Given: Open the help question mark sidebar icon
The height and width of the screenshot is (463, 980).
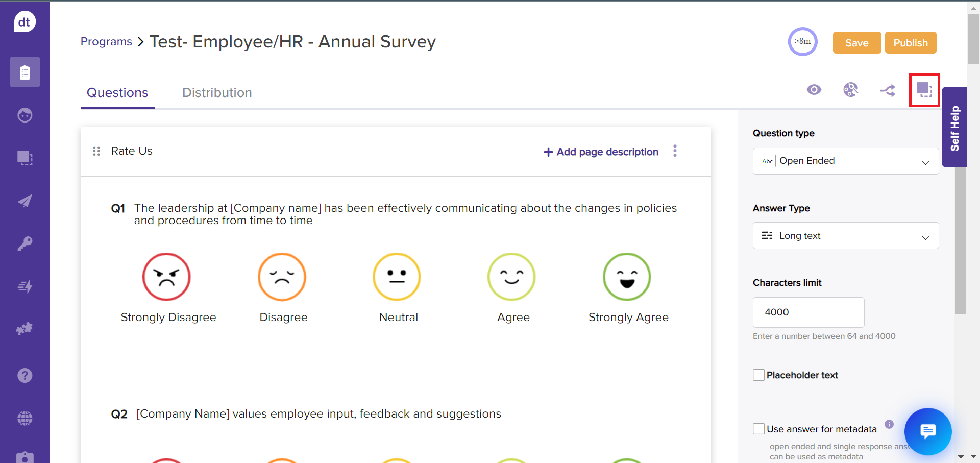Looking at the screenshot, I should click(x=25, y=376).
